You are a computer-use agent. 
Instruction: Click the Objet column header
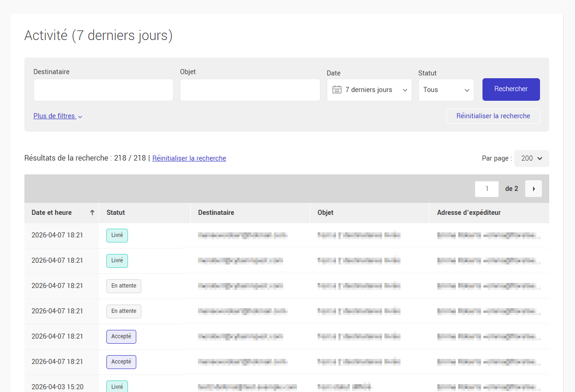325,213
